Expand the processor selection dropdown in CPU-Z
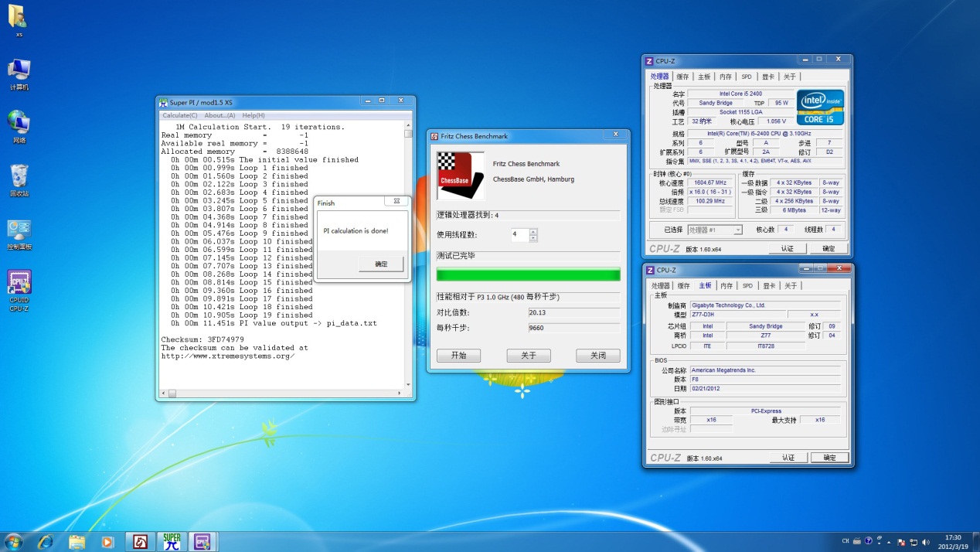 tap(737, 230)
